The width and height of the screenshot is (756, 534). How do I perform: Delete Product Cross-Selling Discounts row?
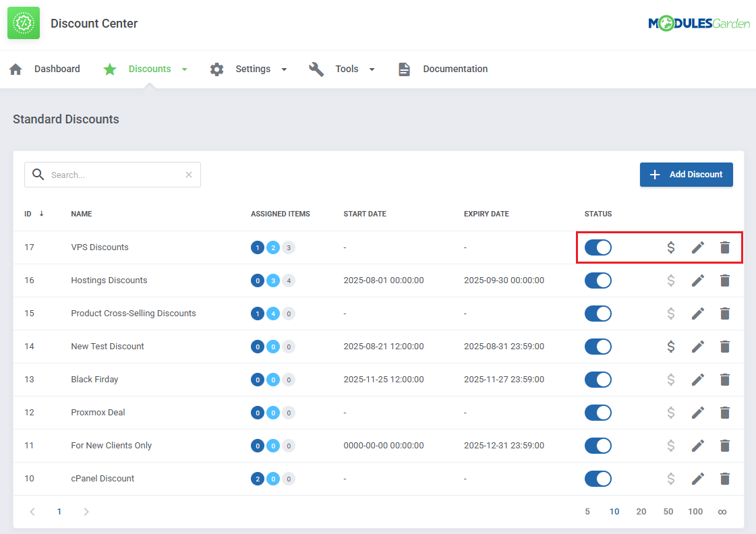pyautogui.click(x=725, y=314)
